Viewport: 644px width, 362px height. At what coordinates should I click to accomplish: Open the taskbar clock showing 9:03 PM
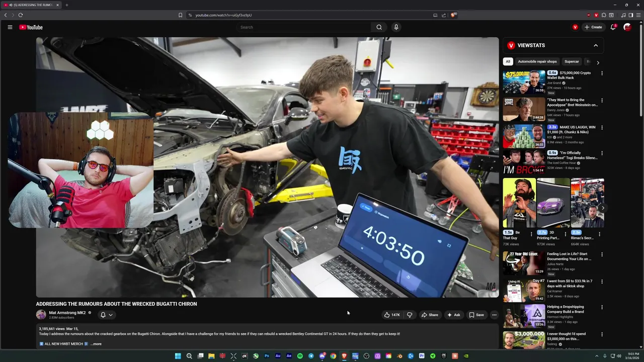pos(633,356)
